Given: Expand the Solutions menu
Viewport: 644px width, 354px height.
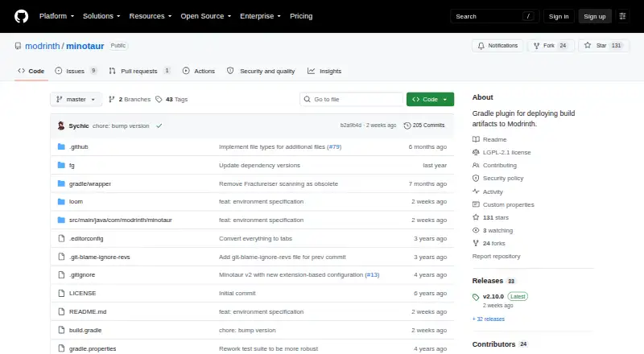Looking at the screenshot, I should point(101,16).
